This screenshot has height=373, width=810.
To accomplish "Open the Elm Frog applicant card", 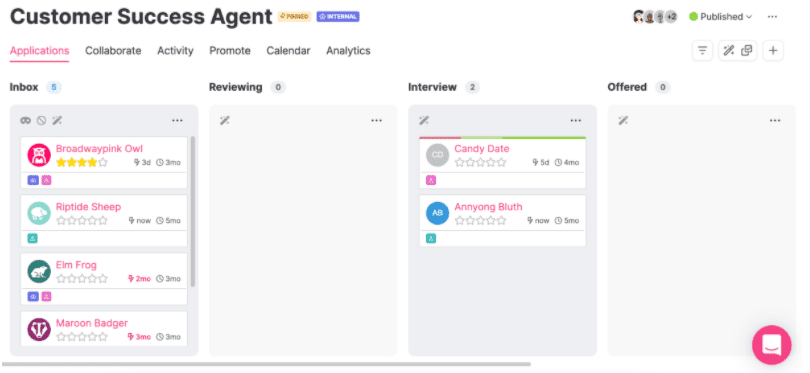I will (x=104, y=278).
